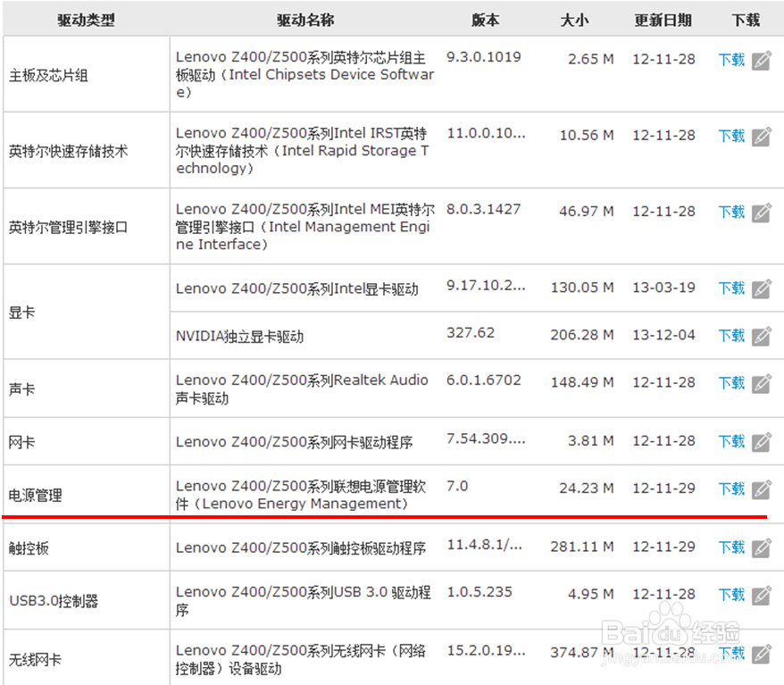Image resolution: width=784 pixels, height=685 pixels.
Task: Click size value 206.28 M
Action: tap(582, 335)
